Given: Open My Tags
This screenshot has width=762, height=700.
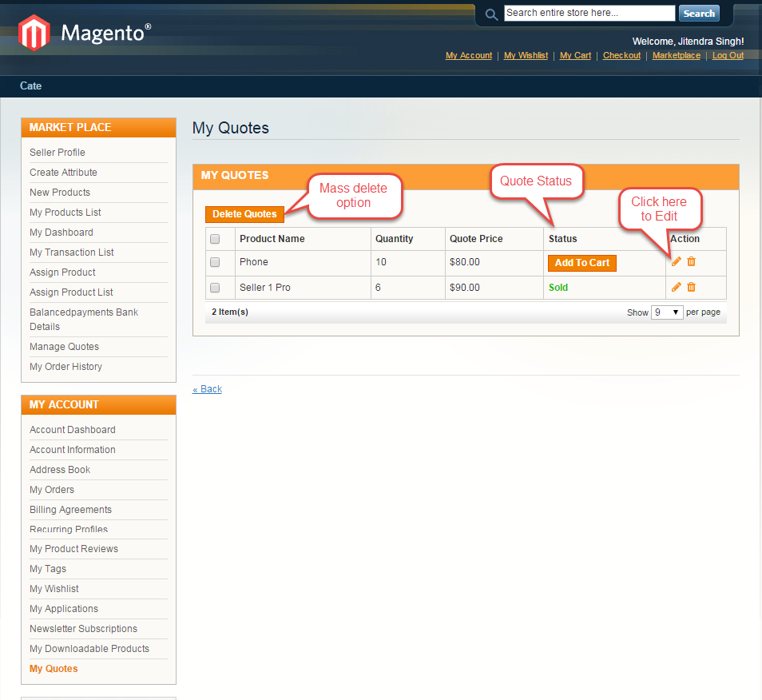Looking at the screenshot, I should pos(48,568).
